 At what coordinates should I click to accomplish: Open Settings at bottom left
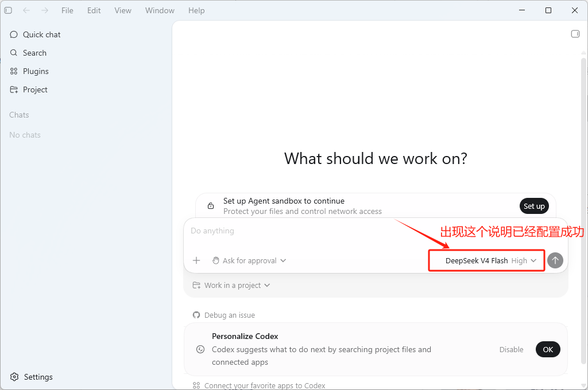tap(31, 377)
